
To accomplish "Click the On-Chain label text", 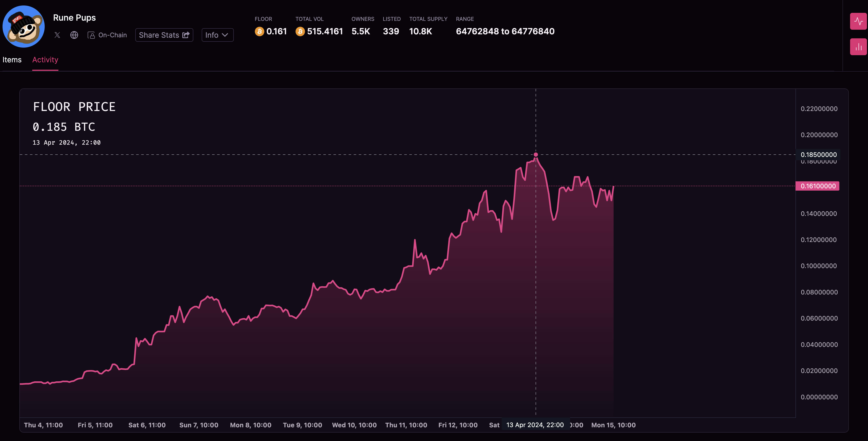I will (113, 35).
